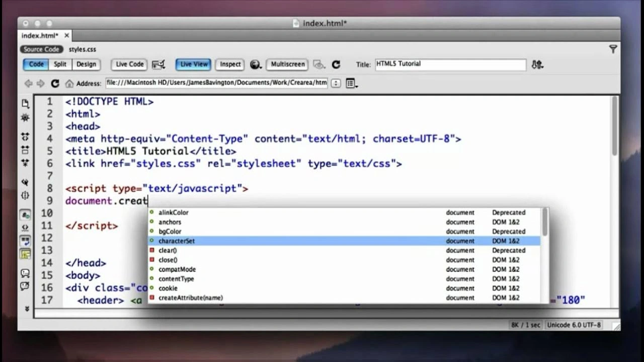Show more coding toolbar items chevron
Screen dimensions: 644x362
click(x=27, y=309)
